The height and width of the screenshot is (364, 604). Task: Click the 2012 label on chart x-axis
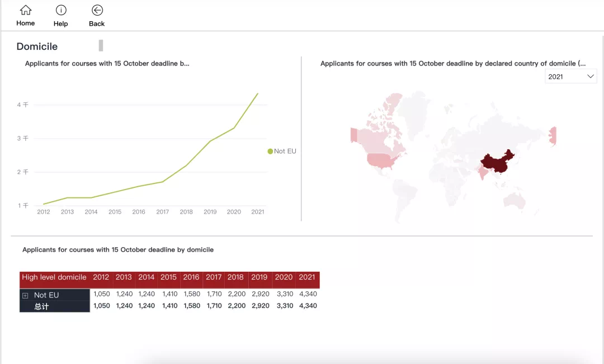(44, 212)
